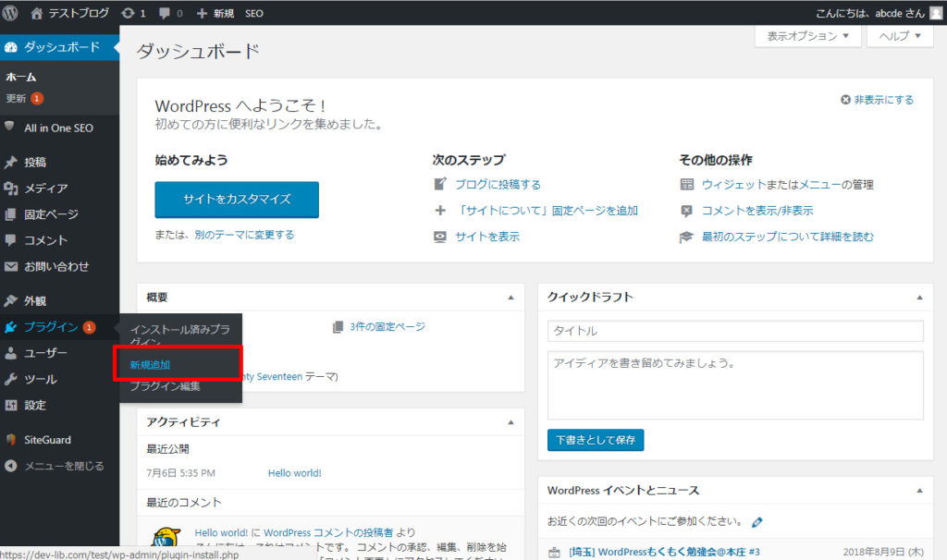The height and width of the screenshot is (560, 947).
Task: Dismiss the welcome panel via 非表示にする
Action: [877, 100]
